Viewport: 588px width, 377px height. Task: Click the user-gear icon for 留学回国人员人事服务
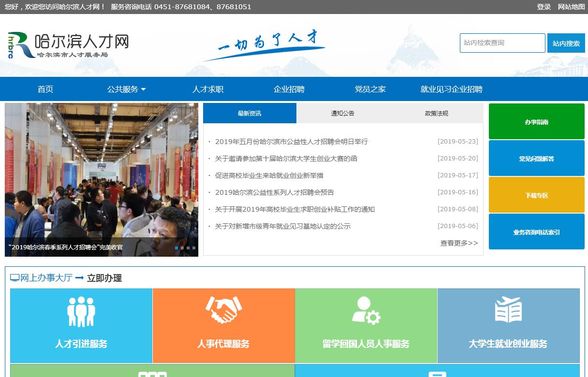(x=366, y=310)
